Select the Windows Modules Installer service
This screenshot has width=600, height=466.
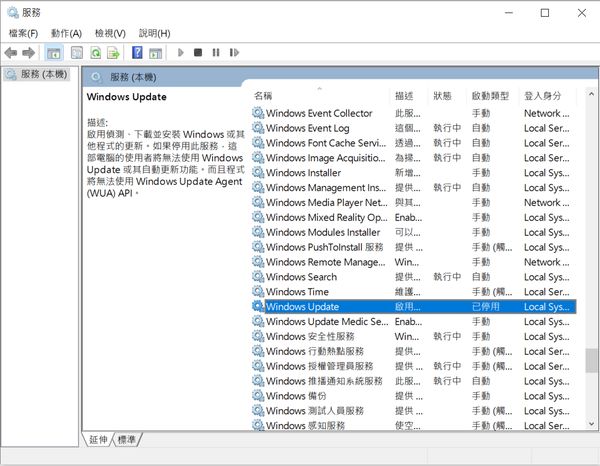pos(414,232)
